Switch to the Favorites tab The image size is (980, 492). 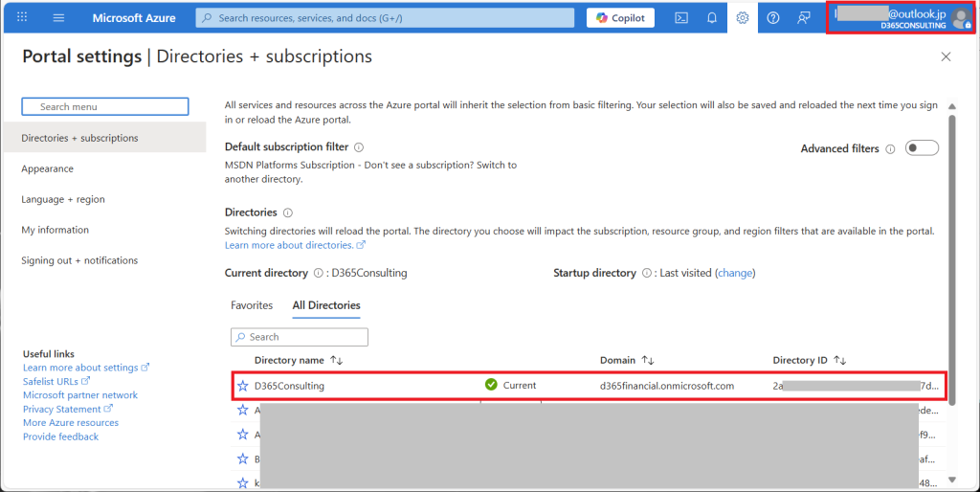click(252, 305)
